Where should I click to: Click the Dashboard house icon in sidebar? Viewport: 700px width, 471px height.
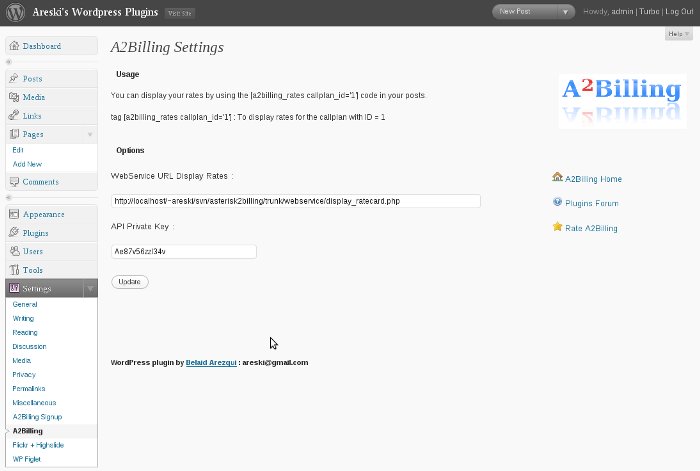[13, 46]
